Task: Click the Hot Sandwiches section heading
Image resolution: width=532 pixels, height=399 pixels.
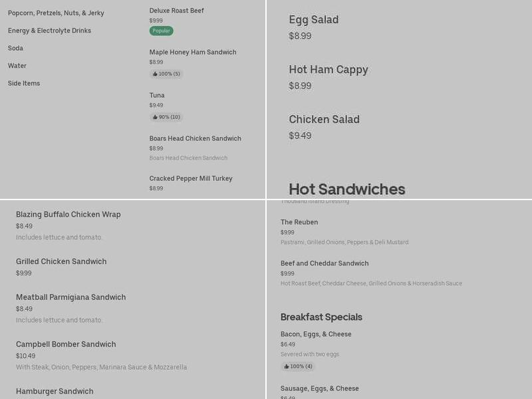Action: click(x=346, y=189)
